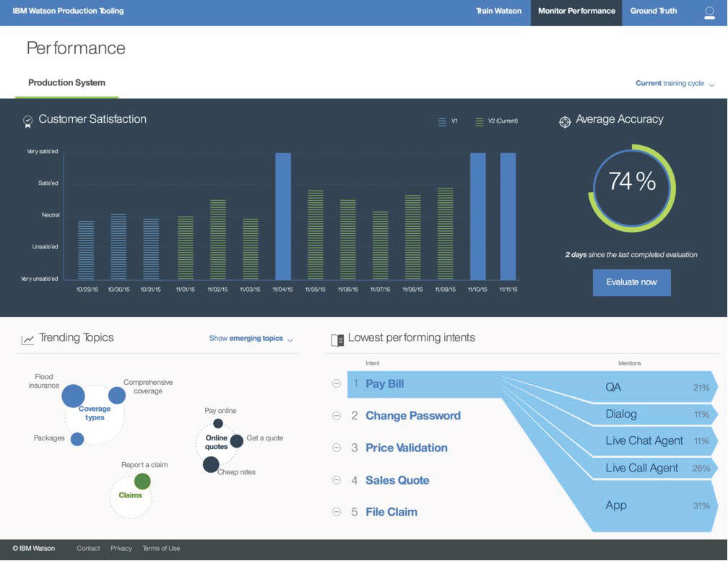Open the Price Validation intent
Screen dimensions: 728x561
(x=406, y=448)
